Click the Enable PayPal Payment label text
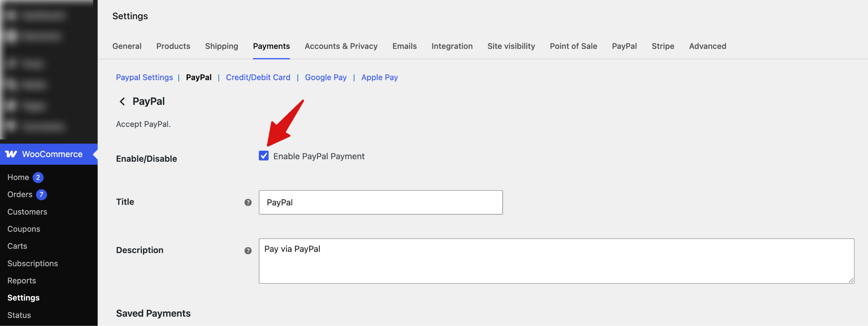This screenshot has width=868, height=326. coord(319,156)
